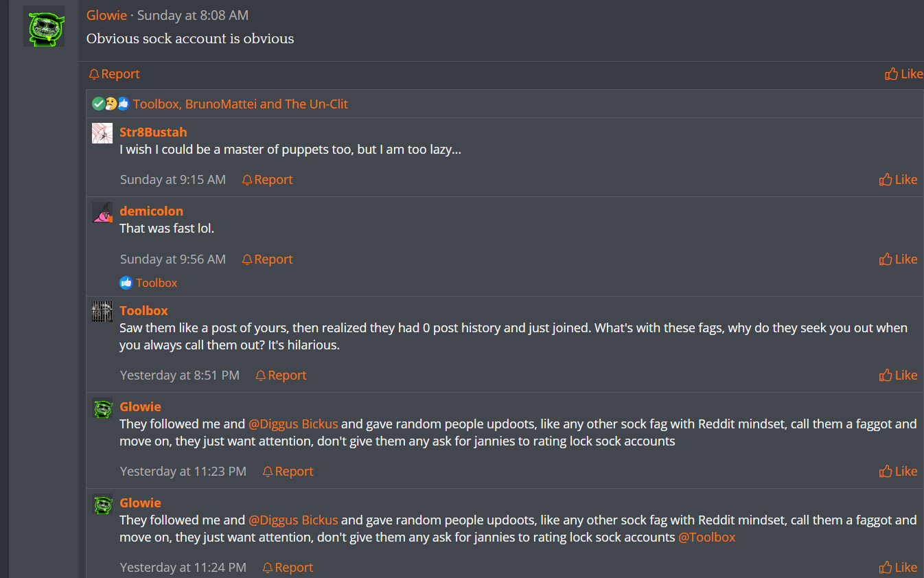
Task: Like Str8Bustah's comment
Action: click(x=898, y=180)
